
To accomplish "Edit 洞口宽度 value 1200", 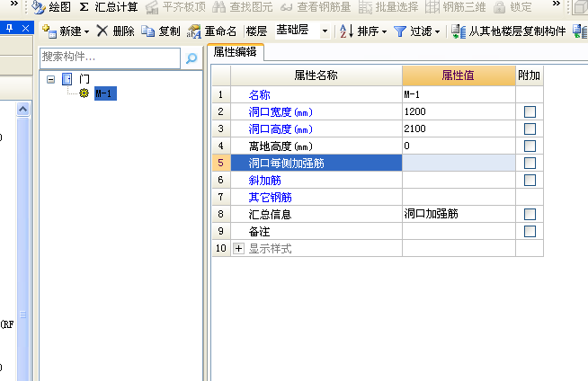I will (459, 111).
